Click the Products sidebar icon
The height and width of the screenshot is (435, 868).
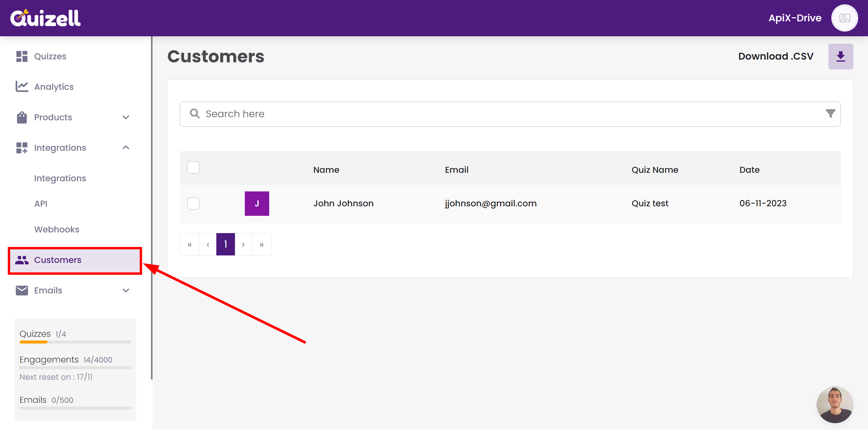tap(22, 117)
